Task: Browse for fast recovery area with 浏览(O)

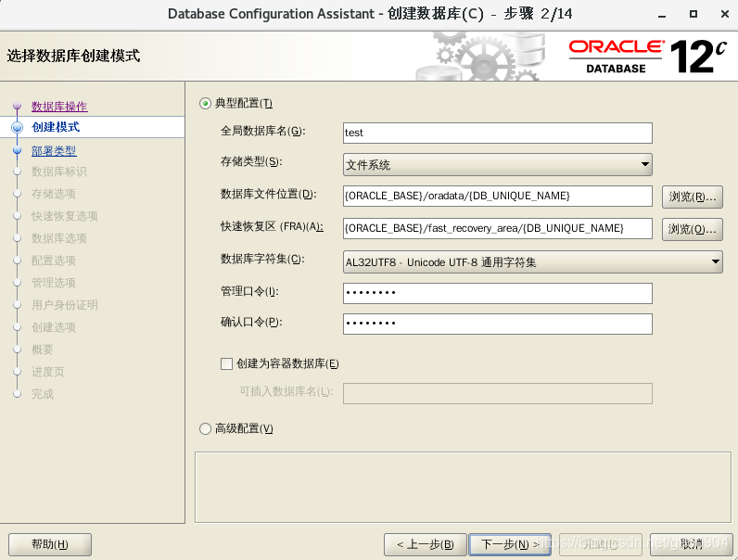Action: click(693, 229)
